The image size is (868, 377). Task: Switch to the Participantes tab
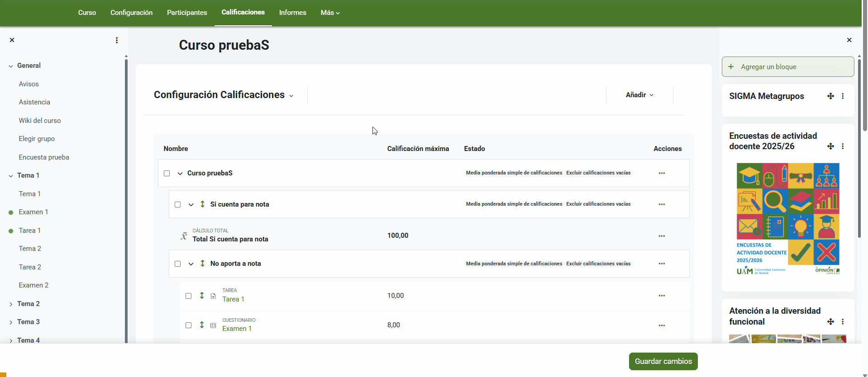click(187, 13)
